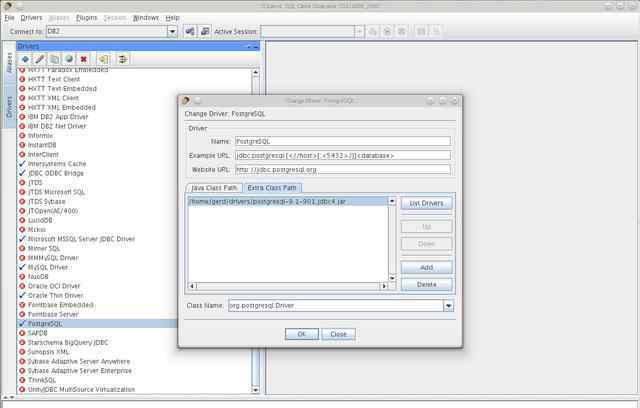The width and height of the screenshot is (640, 408).
Task: Select the postgresql jdbc4.jar path entry
Action: (288, 202)
